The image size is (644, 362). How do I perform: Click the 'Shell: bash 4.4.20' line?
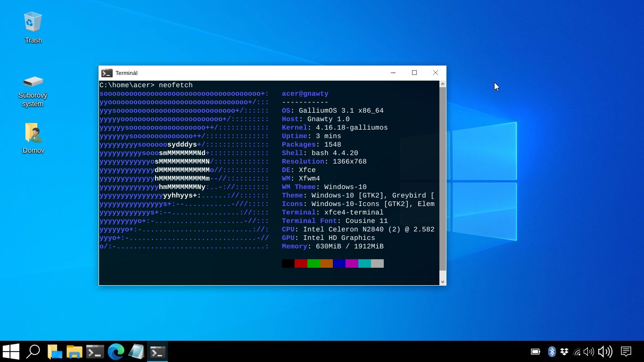[x=320, y=153]
